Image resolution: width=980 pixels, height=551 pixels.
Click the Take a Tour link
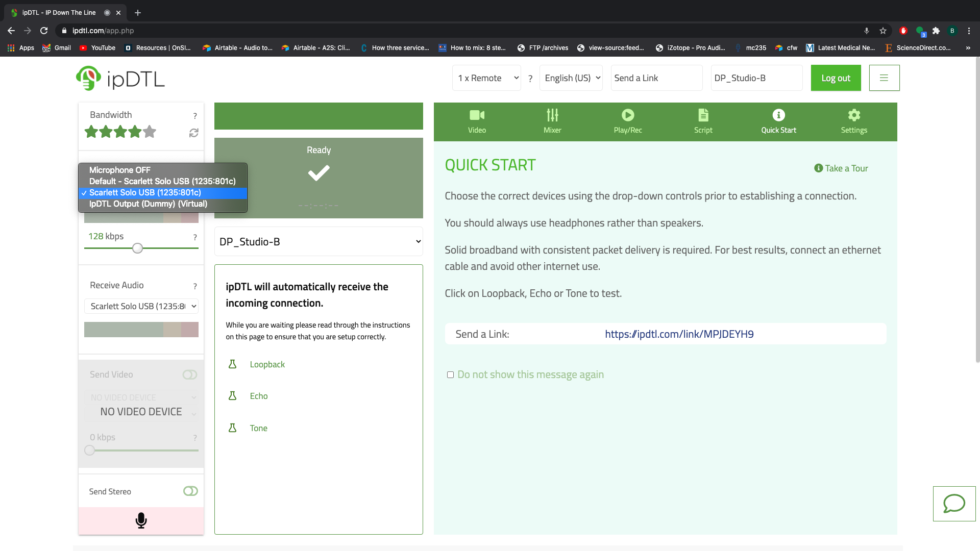(846, 168)
